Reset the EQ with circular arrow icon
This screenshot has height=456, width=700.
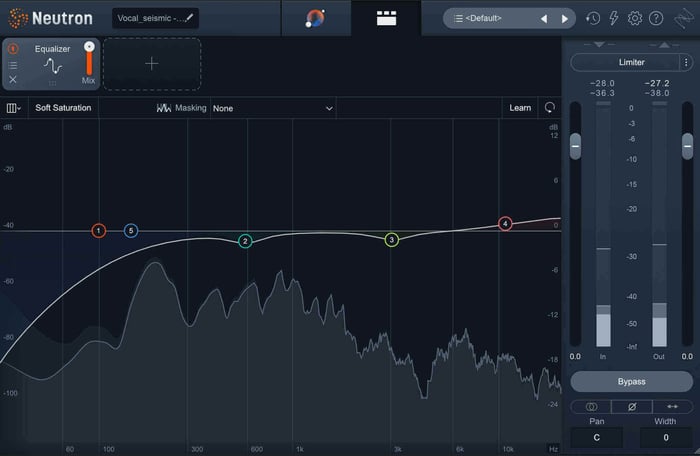pyautogui.click(x=550, y=108)
